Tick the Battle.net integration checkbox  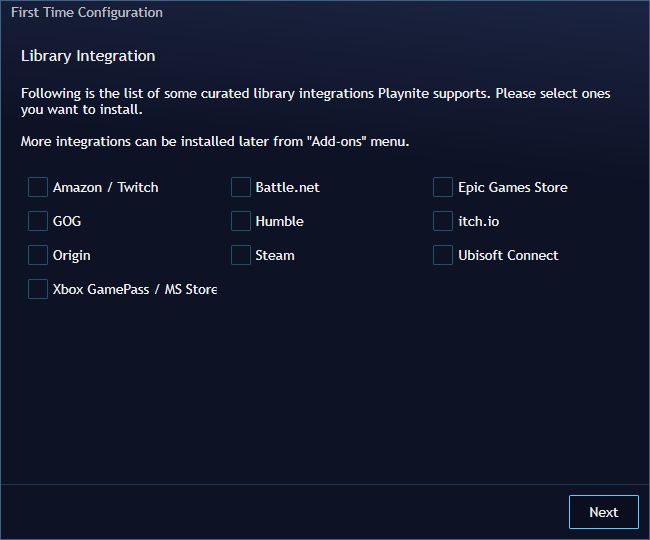240,187
